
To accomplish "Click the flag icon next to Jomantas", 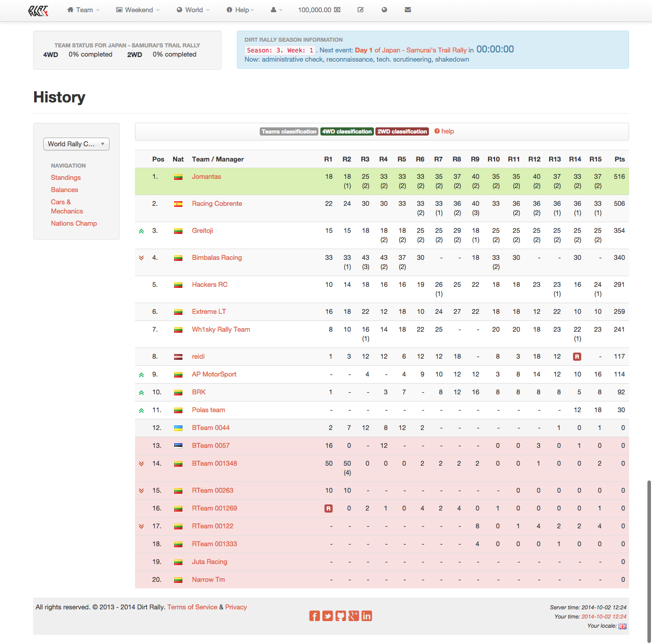I will [178, 177].
